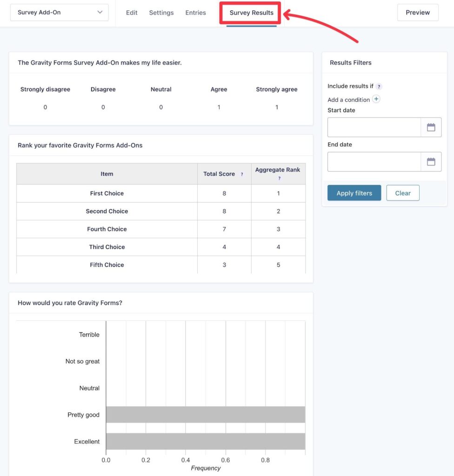
Task: Click the Pretty good bar in the chart
Action: (x=205, y=415)
